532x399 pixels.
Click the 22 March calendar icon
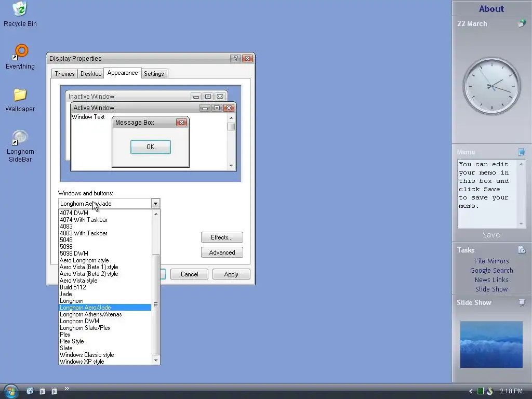[x=522, y=23]
